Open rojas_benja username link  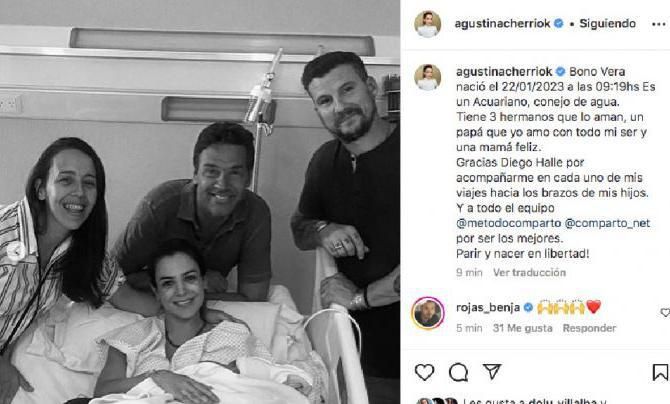tap(488, 307)
